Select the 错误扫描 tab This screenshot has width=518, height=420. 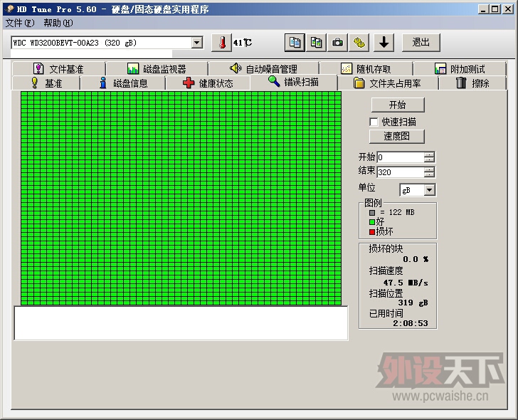(x=293, y=82)
